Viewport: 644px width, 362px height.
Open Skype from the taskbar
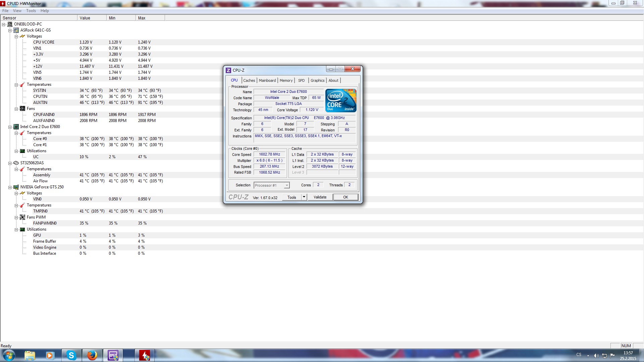pyautogui.click(x=71, y=355)
